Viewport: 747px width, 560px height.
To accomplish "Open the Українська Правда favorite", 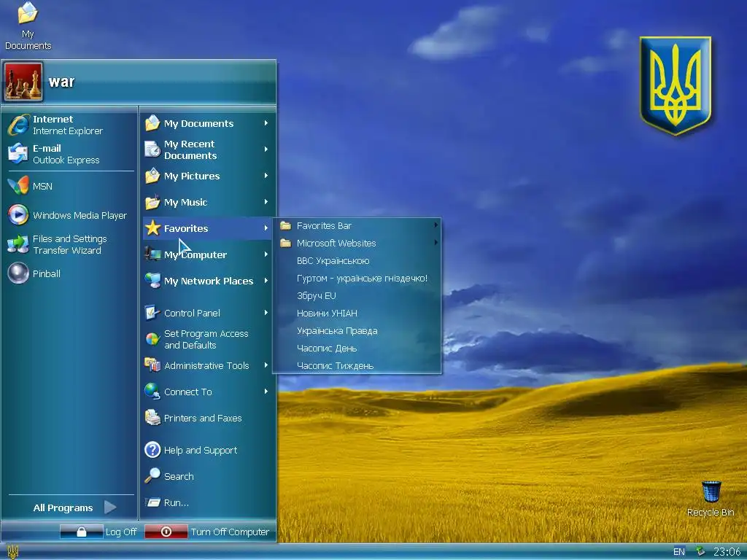I will tap(357, 330).
